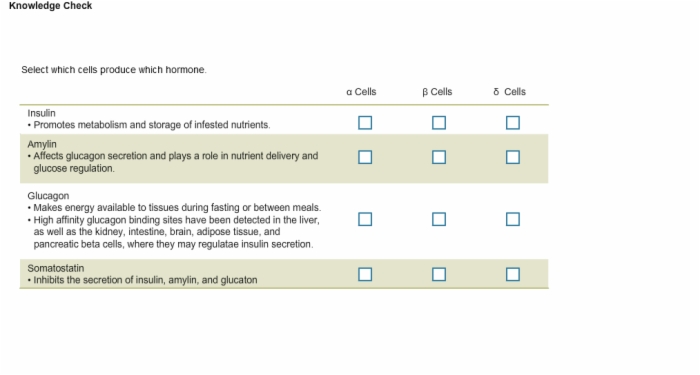Viewport: 700px width, 375px height.
Task: Click the α Cells column header
Action: pyautogui.click(x=361, y=92)
